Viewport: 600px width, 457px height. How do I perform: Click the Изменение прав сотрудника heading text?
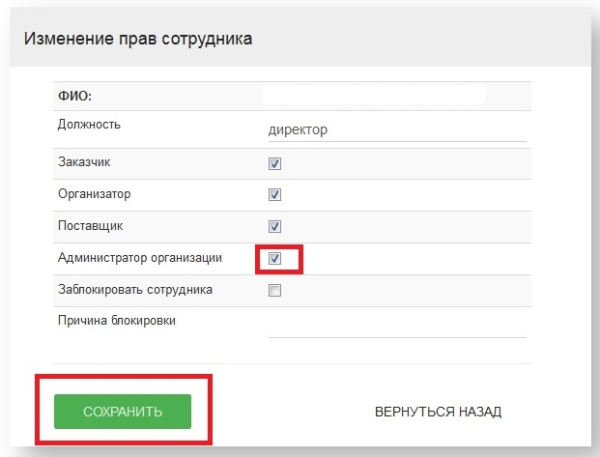coord(137,39)
